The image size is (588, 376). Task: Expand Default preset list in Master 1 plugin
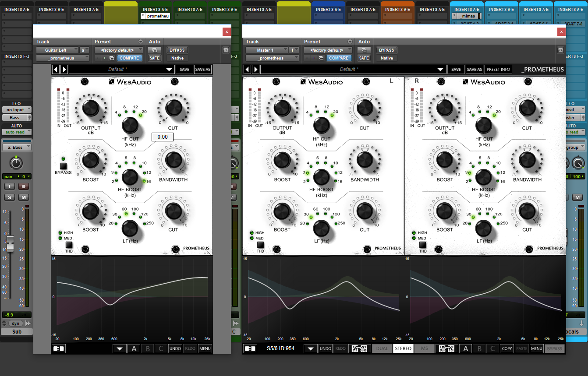click(441, 70)
